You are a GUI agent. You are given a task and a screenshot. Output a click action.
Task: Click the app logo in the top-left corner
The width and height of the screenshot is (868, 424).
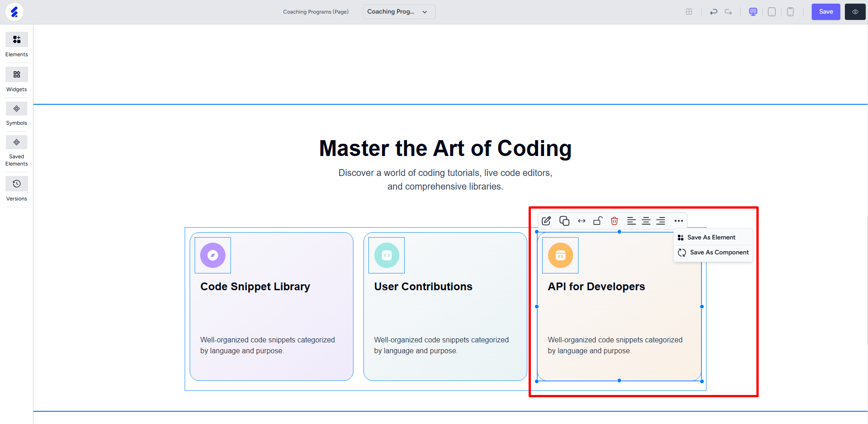tap(15, 12)
